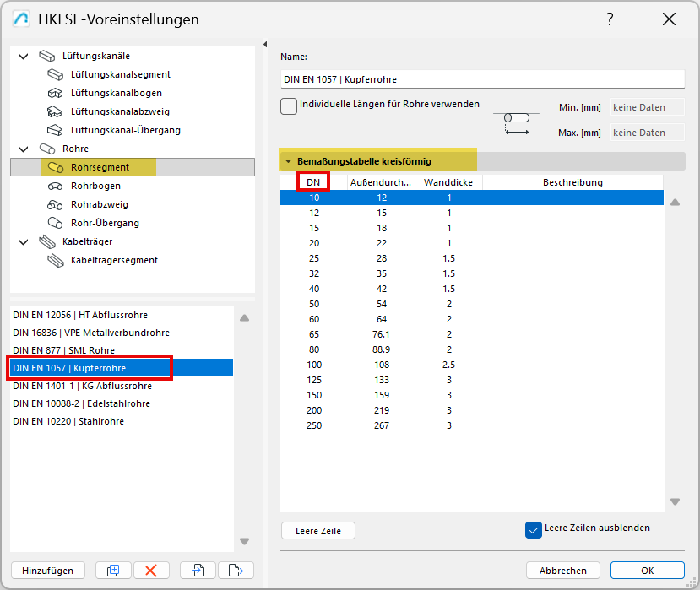Click the Kabelträger tray icon
700x590 pixels.
[x=47, y=242]
